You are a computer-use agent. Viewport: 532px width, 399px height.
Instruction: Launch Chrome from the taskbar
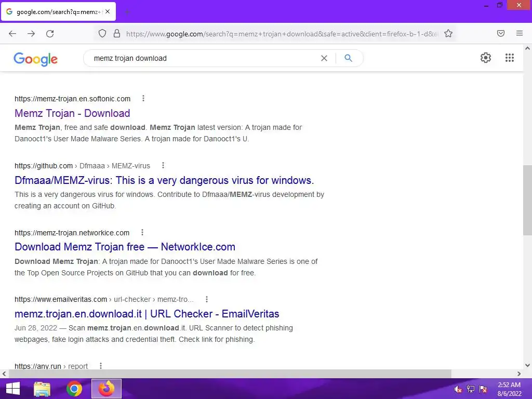click(74, 389)
